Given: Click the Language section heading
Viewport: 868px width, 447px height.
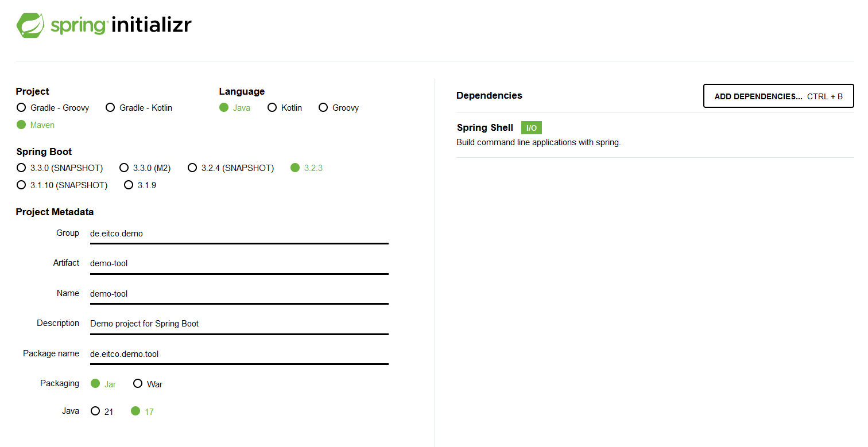Looking at the screenshot, I should [242, 91].
